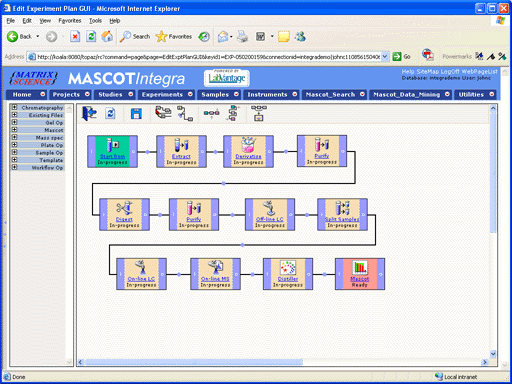Open the Back button history dropdown arrow
Image resolution: width=512 pixels, height=384 pixels.
[x=38, y=36]
